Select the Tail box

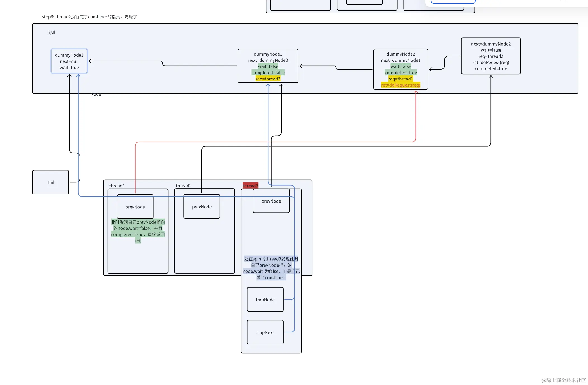click(51, 182)
